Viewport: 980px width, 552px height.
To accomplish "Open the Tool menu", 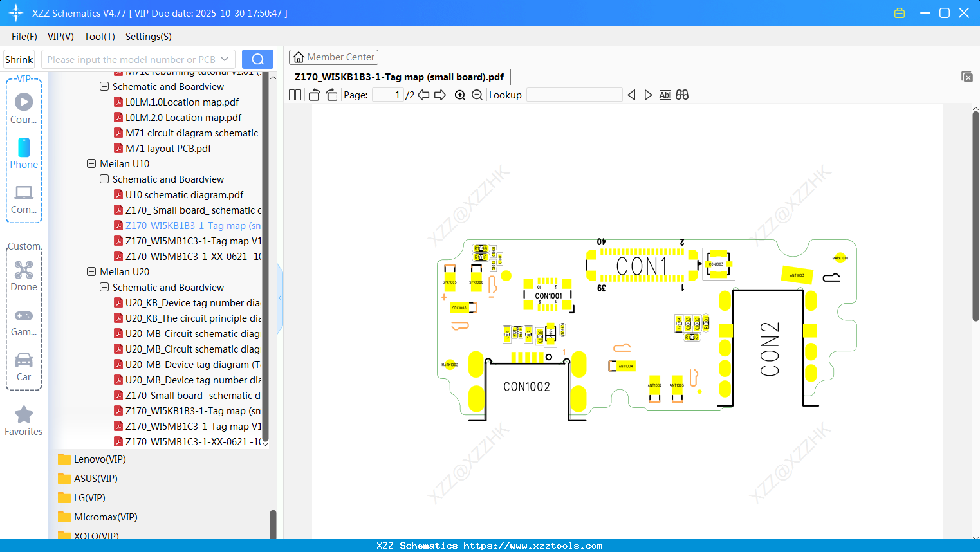I will click(x=99, y=37).
